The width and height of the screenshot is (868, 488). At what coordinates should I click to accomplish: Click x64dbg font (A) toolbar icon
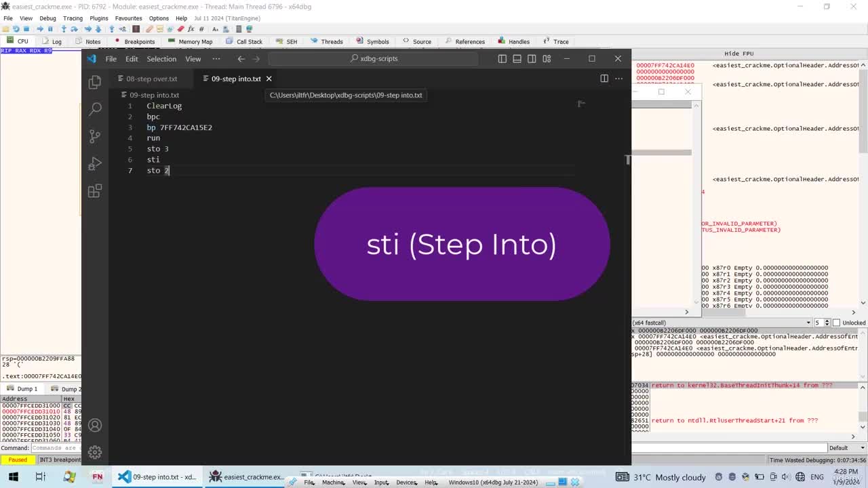tap(216, 29)
